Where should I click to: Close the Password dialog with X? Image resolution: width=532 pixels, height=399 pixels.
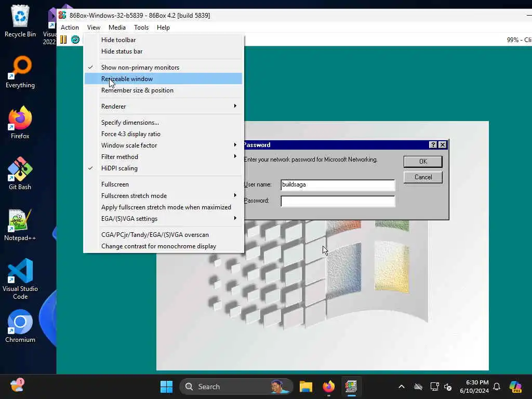443,145
